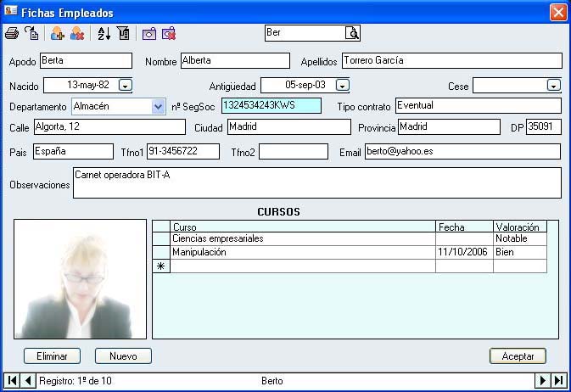Viewport: 571px width, 392px height.
Task: Jump to the last record
Action: click(559, 381)
